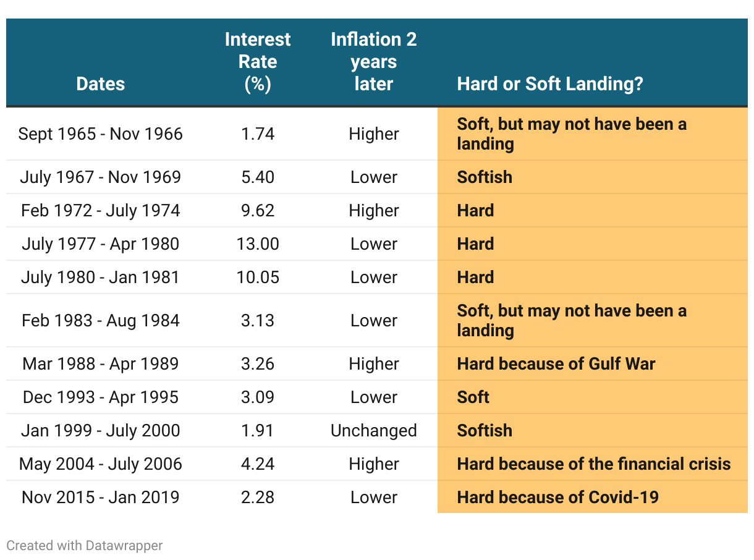754x560 pixels.
Task: Select the Interest Rate (%) column header
Action: pos(258,62)
